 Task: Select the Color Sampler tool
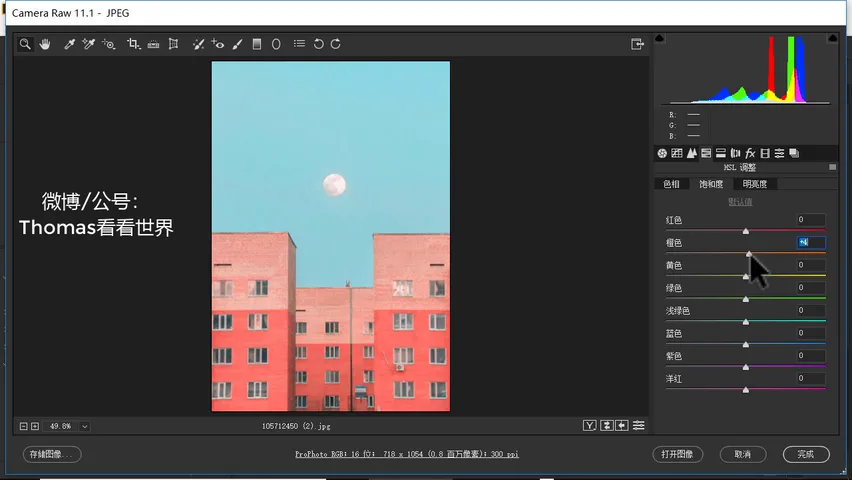[x=89, y=44]
